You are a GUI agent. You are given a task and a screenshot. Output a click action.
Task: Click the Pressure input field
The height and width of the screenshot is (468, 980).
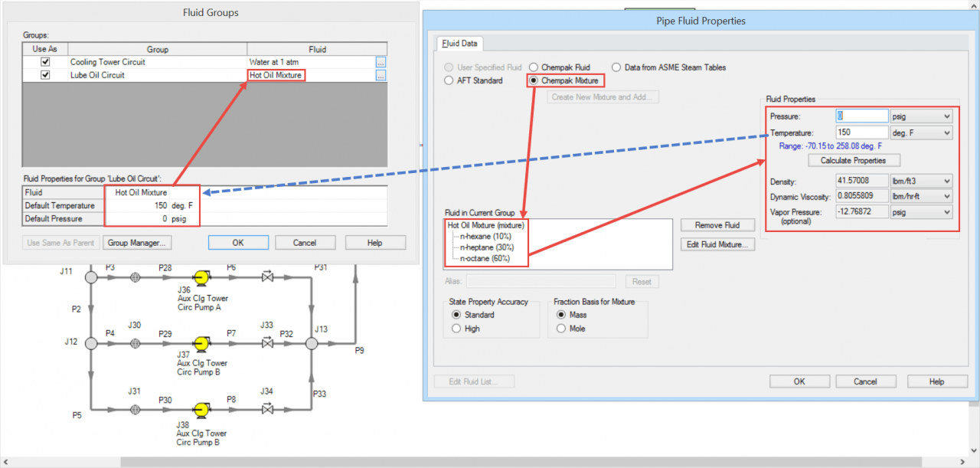pyautogui.click(x=861, y=116)
